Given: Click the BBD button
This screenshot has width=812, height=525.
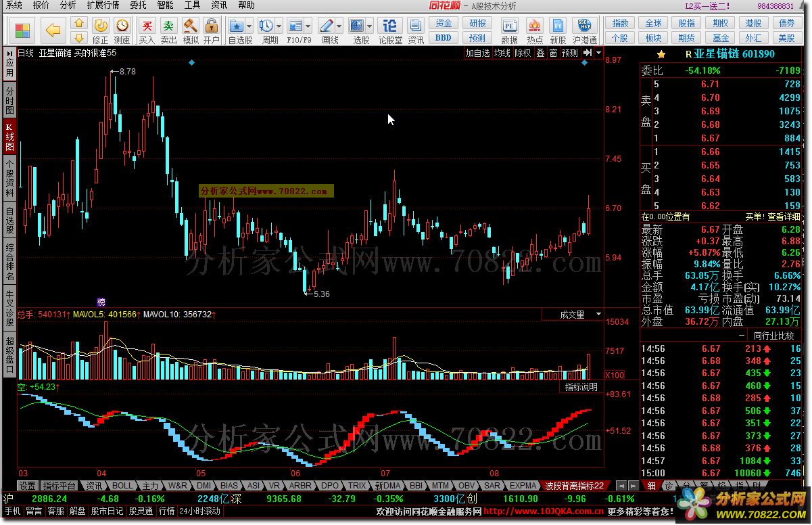Looking at the screenshot, I should (x=444, y=38).
